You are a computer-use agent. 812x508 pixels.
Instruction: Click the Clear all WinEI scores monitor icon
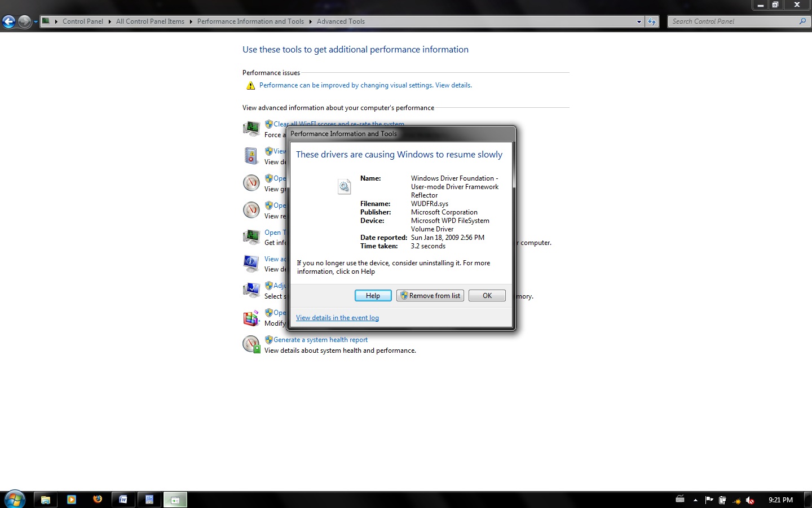(251, 129)
